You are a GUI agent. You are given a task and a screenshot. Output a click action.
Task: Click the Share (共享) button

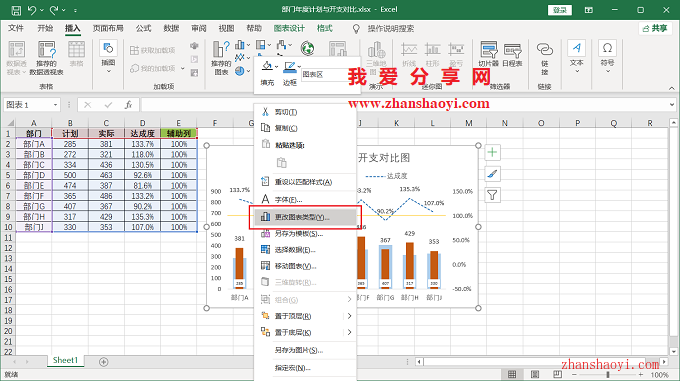(x=655, y=29)
